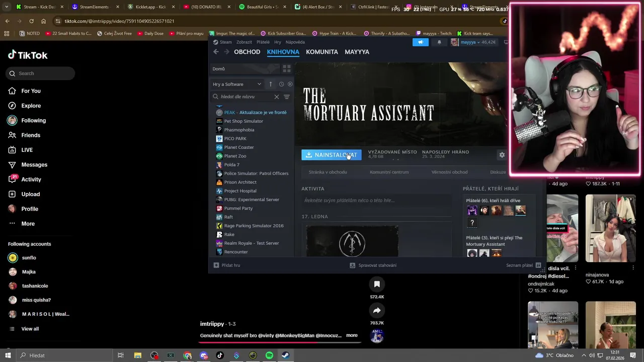Open Seznam přátel friends list
The image size is (644, 362).
523,265
